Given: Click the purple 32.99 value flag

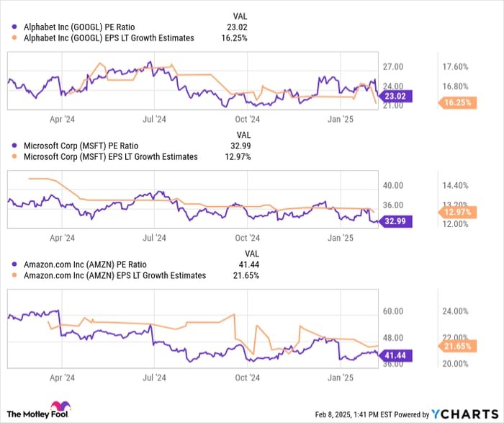Looking at the screenshot, I should click(x=395, y=222).
